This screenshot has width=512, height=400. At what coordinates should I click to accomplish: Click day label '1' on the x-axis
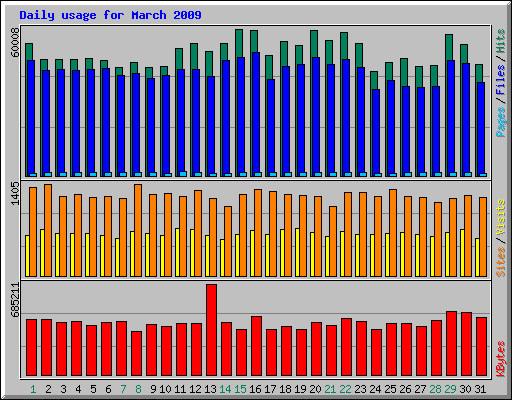[x=33, y=389]
